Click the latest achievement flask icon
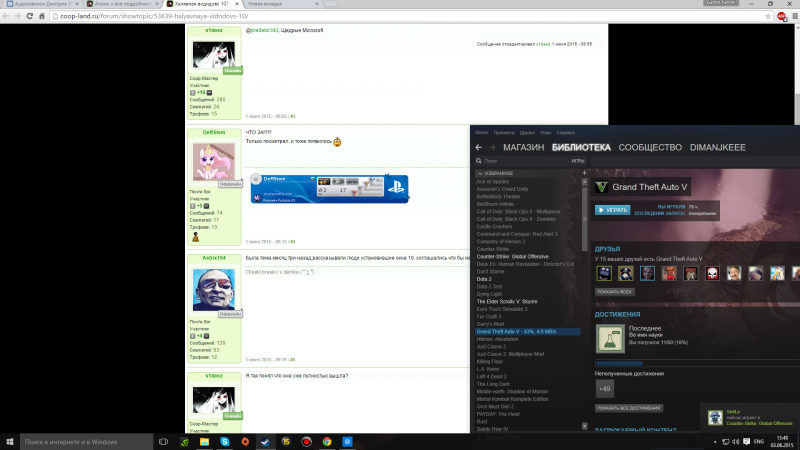Image resolution: width=800 pixels, height=450 pixels. click(610, 339)
